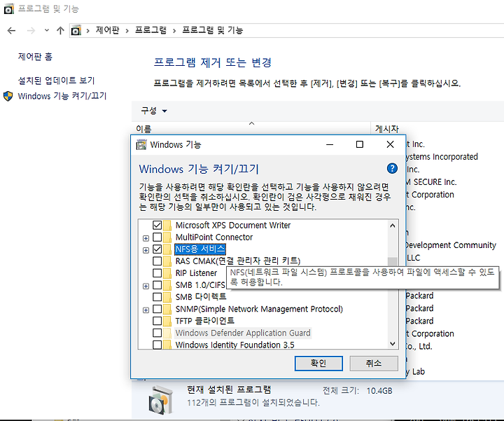Click the back arrow in Programs and Features

click(12, 31)
